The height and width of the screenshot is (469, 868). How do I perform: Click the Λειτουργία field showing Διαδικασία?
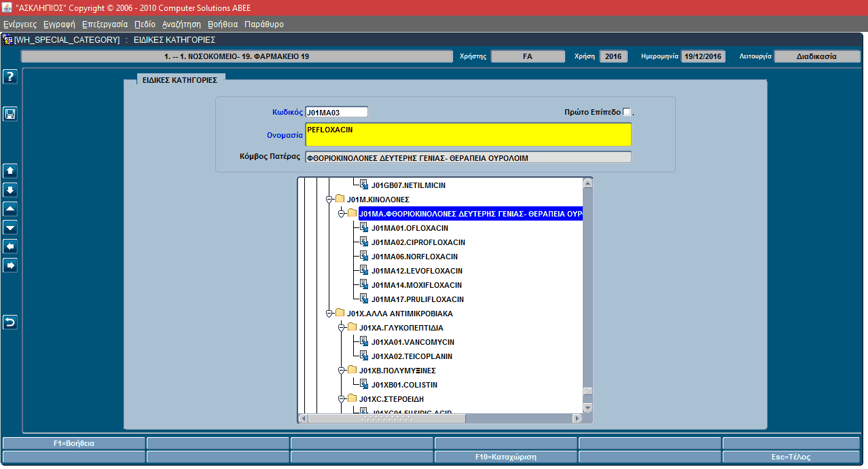[817, 56]
